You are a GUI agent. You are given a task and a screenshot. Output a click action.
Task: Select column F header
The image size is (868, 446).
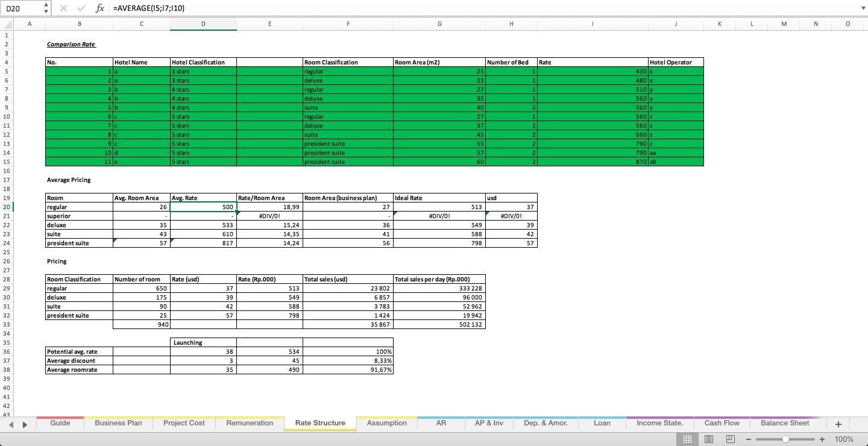[x=348, y=24]
